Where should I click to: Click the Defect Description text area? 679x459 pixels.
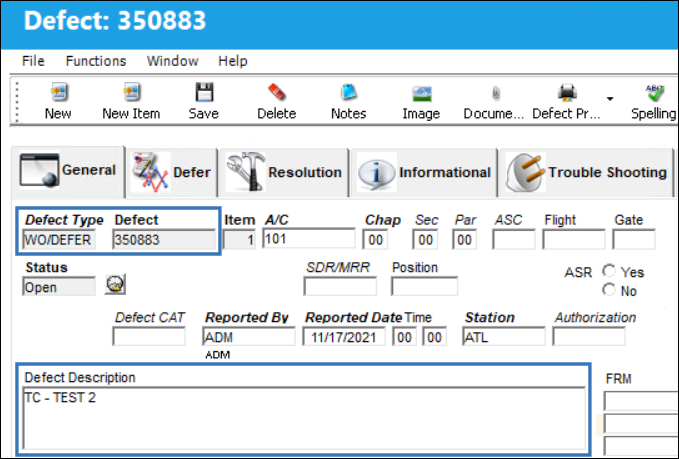click(x=304, y=418)
